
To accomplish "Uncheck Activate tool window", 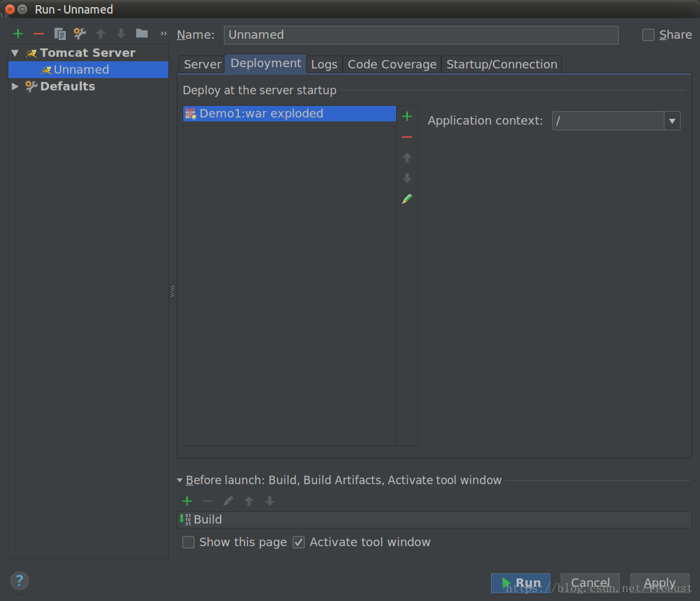I will (x=299, y=542).
